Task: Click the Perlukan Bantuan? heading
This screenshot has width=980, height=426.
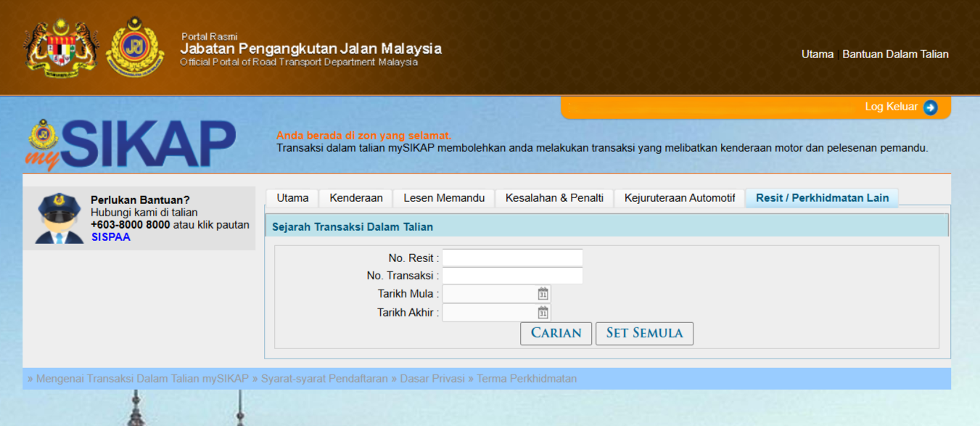Action: pyautogui.click(x=140, y=200)
